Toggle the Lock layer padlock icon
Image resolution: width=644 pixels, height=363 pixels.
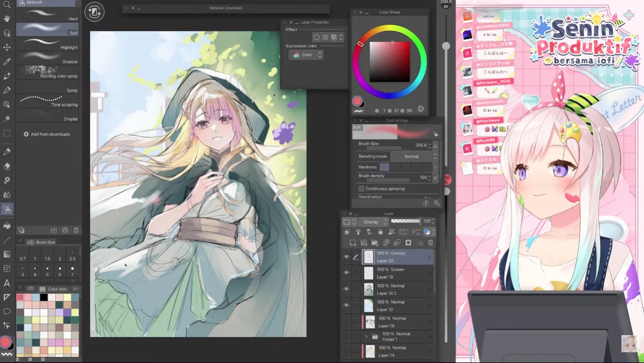click(x=380, y=232)
